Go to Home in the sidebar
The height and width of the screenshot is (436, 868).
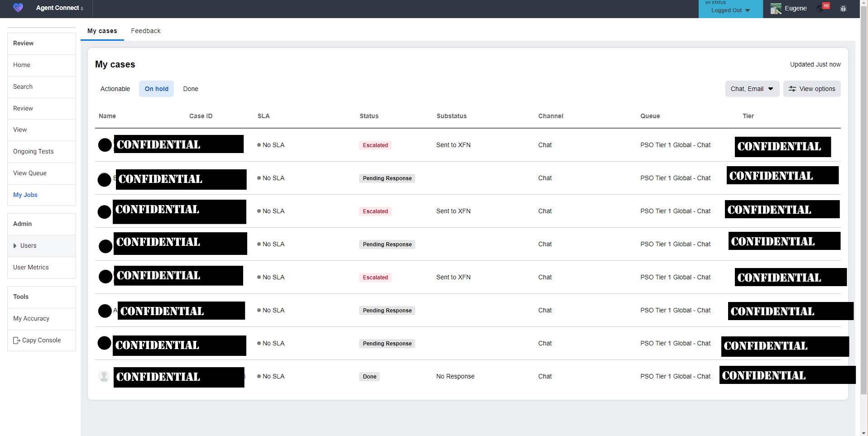click(42, 65)
